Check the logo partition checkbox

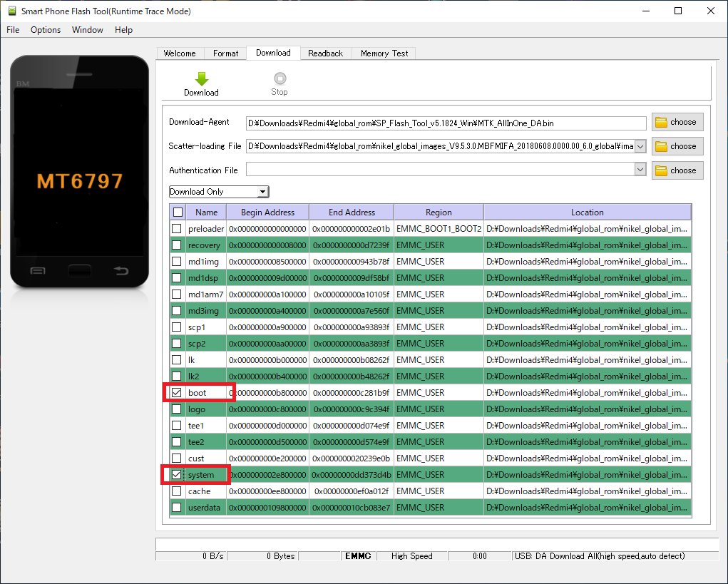click(x=176, y=409)
